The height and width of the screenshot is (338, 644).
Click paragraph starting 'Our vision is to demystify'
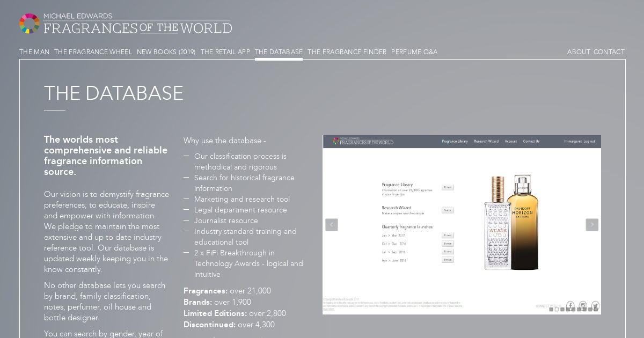106,232
